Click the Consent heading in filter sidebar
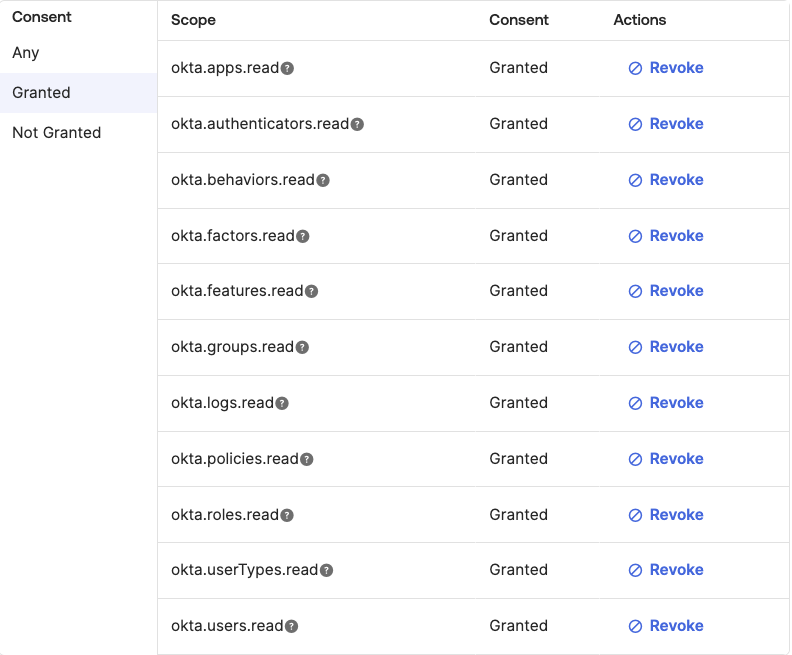 (42, 17)
